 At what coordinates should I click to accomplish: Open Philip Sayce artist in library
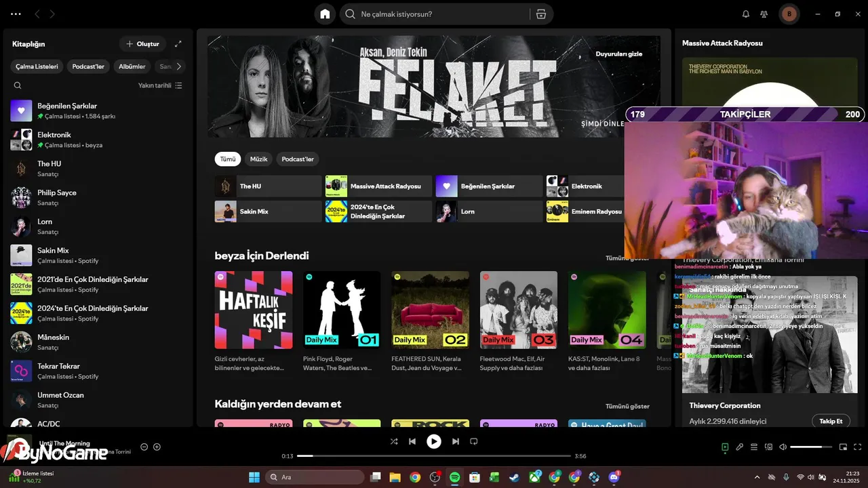point(98,197)
